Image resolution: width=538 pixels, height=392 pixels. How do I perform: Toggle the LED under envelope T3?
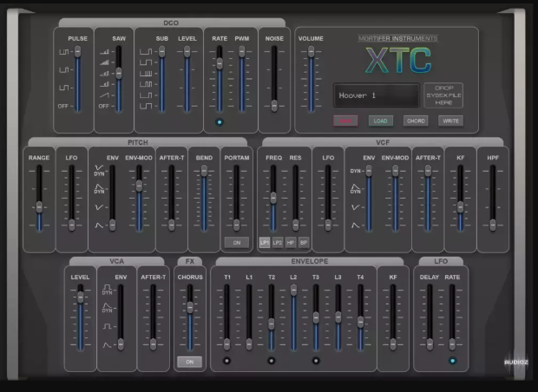pos(316,361)
